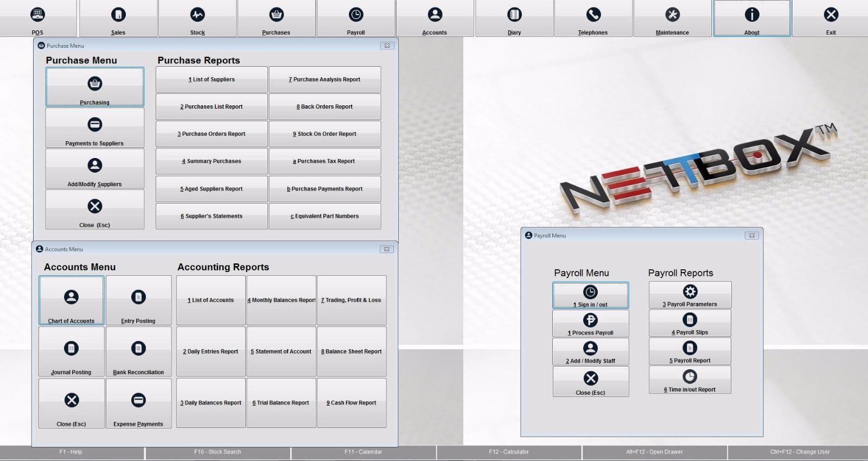Open Journal Posting in Accounts Menu
This screenshot has width=868, height=461.
click(71, 351)
